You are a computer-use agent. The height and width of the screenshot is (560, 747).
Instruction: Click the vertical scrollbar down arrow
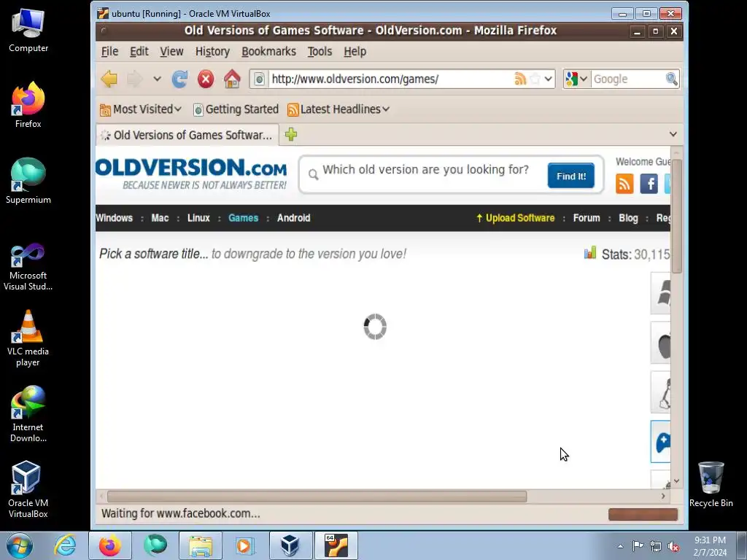coord(676,481)
